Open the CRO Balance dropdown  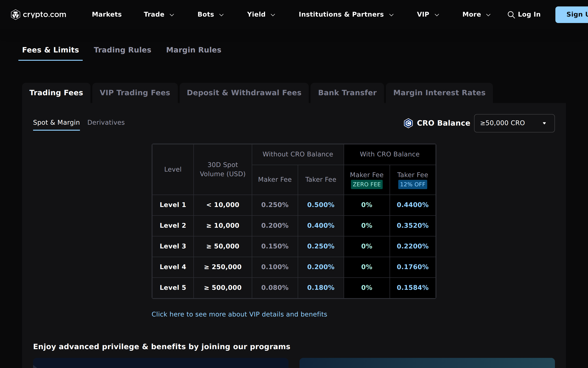514,123
